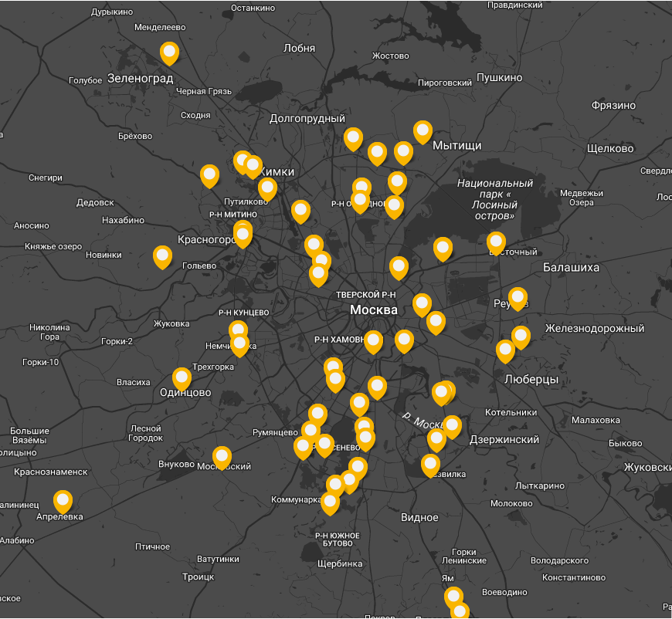Select the Фрязино label

(613, 106)
